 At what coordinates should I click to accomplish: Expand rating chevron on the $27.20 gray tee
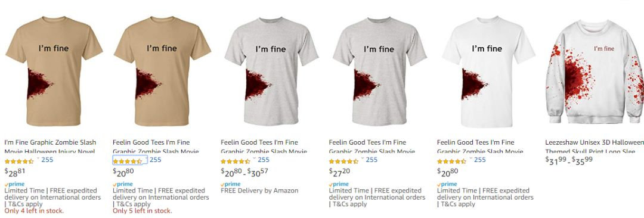tap(363, 158)
